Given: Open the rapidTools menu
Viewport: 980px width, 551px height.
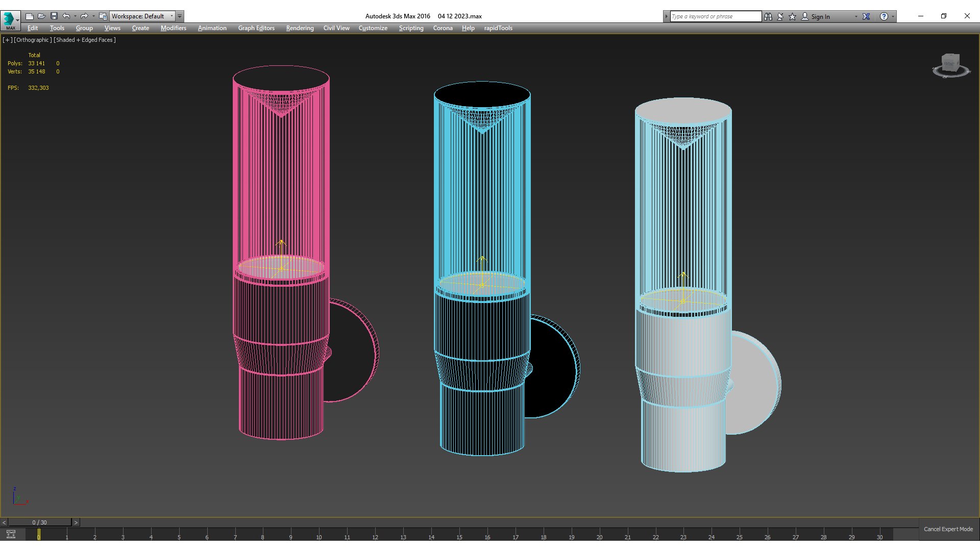Looking at the screenshot, I should pos(498,28).
